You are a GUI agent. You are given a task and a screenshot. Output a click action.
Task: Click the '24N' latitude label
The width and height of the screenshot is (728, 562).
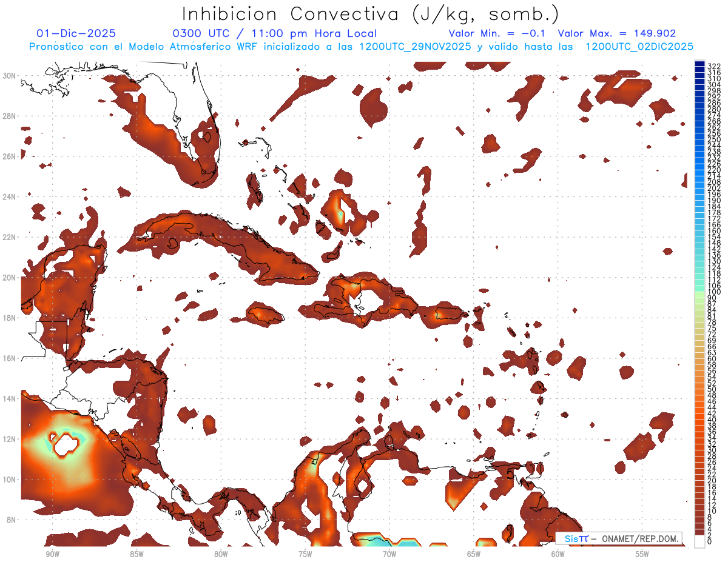(x=10, y=196)
